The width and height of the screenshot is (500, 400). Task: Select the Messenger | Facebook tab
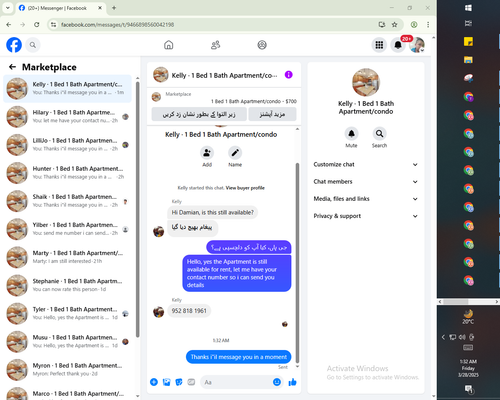point(61,8)
